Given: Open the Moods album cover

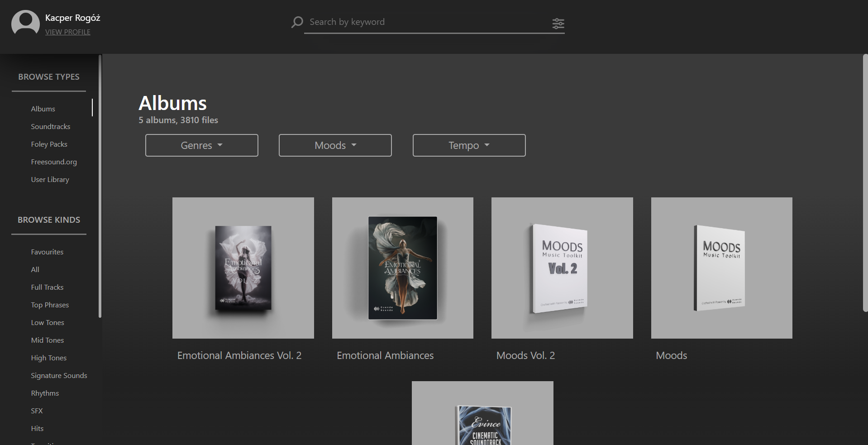Looking at the screenshot, I should click(722, 268).
